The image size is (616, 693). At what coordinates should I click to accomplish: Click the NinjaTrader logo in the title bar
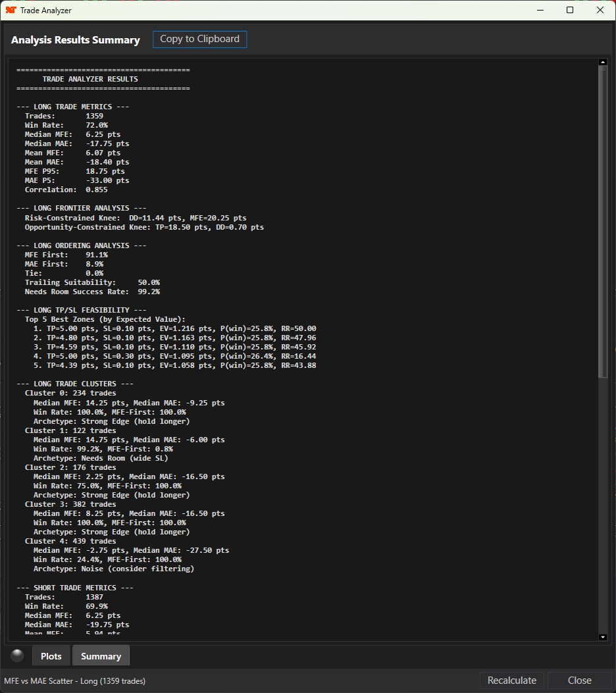(x=10, y=10)
